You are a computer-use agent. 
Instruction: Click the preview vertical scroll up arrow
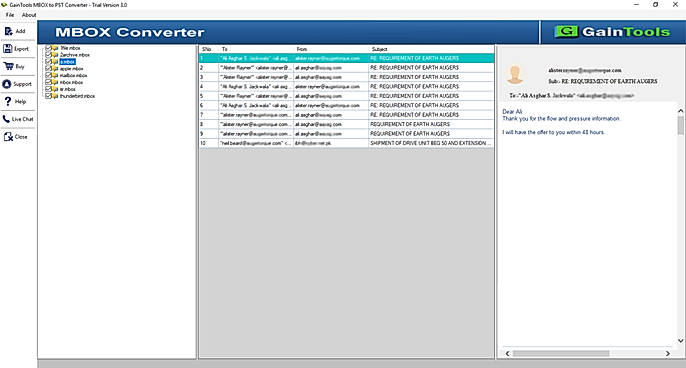click(680, 111)
